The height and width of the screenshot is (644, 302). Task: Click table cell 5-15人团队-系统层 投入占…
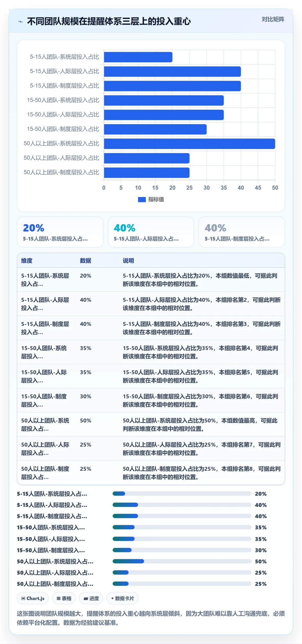point(45,280)
